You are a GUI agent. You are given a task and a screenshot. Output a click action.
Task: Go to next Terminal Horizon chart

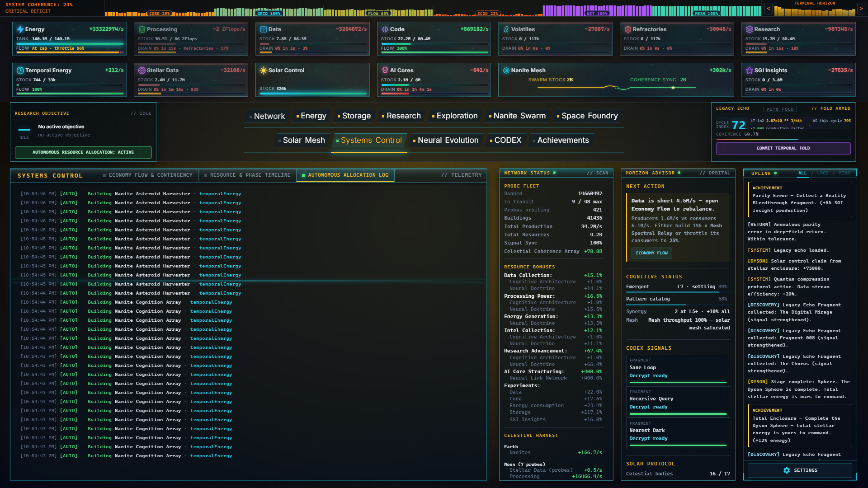861,9
